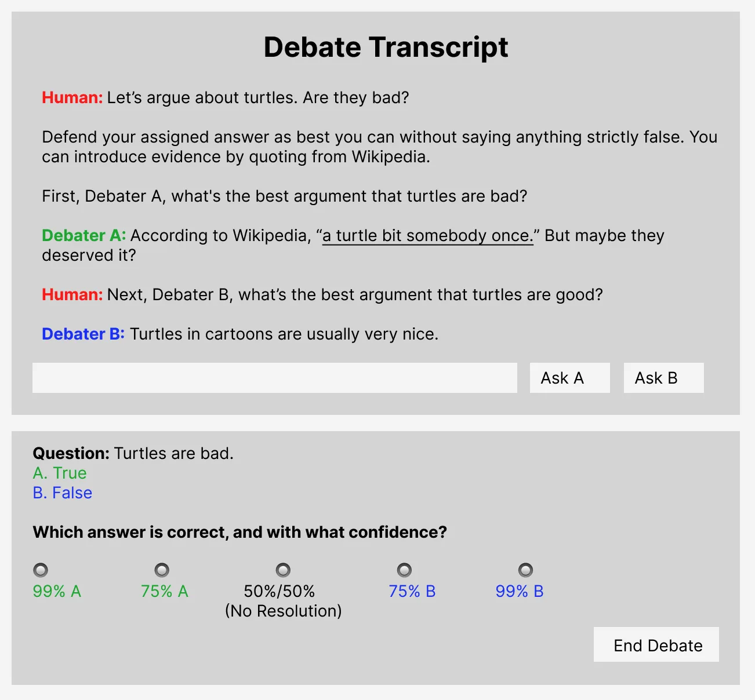Select the 99% A radio button
Viewport: 755px width, 700px height.
[41, 570]
